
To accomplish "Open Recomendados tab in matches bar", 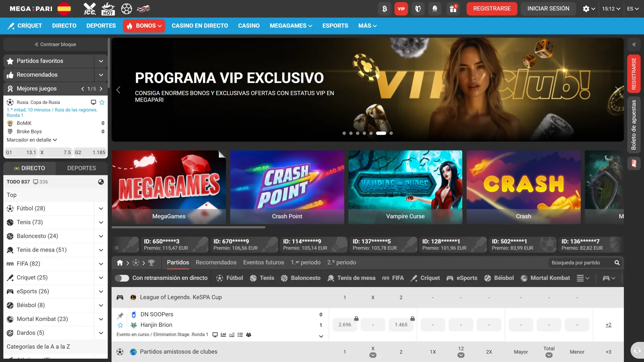I will pos(216,262).
